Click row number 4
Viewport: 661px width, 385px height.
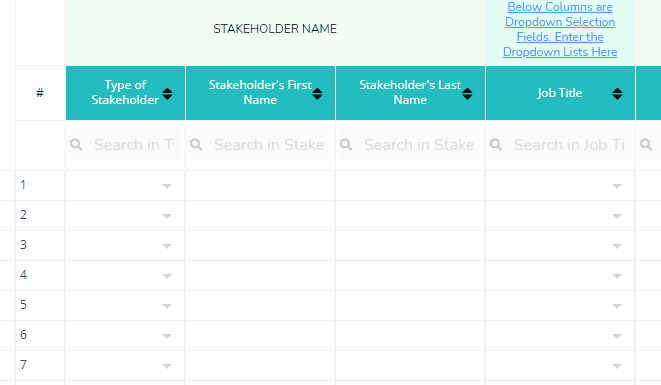coord(23,275)
